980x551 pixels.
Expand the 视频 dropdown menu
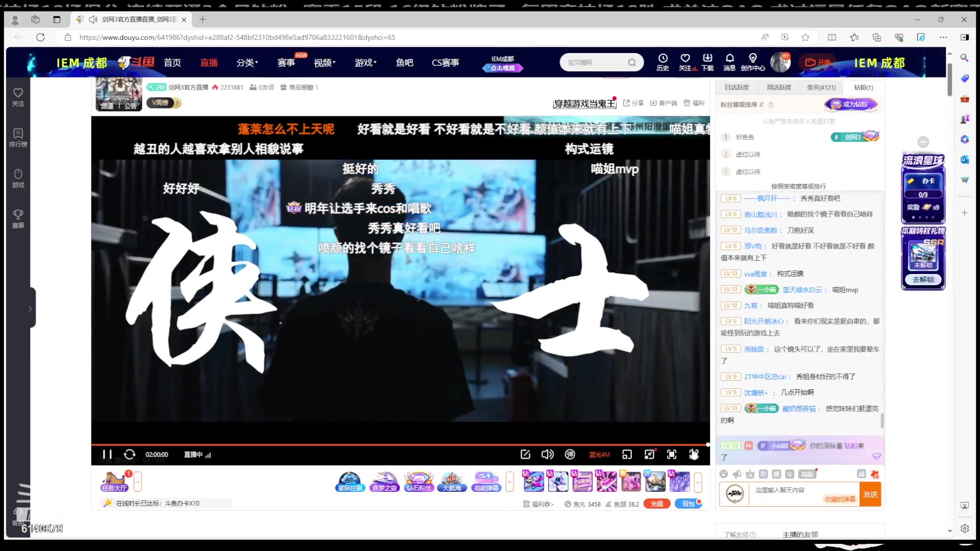tap(323, 62)
